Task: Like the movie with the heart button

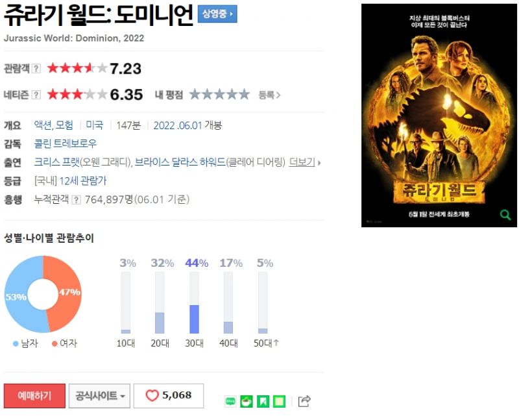Action: point(169,396)
